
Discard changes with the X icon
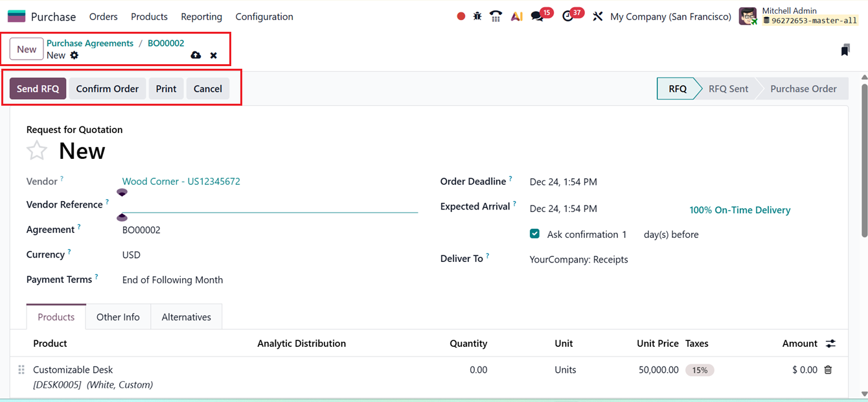pyautogui.click(x=213, y=55)
